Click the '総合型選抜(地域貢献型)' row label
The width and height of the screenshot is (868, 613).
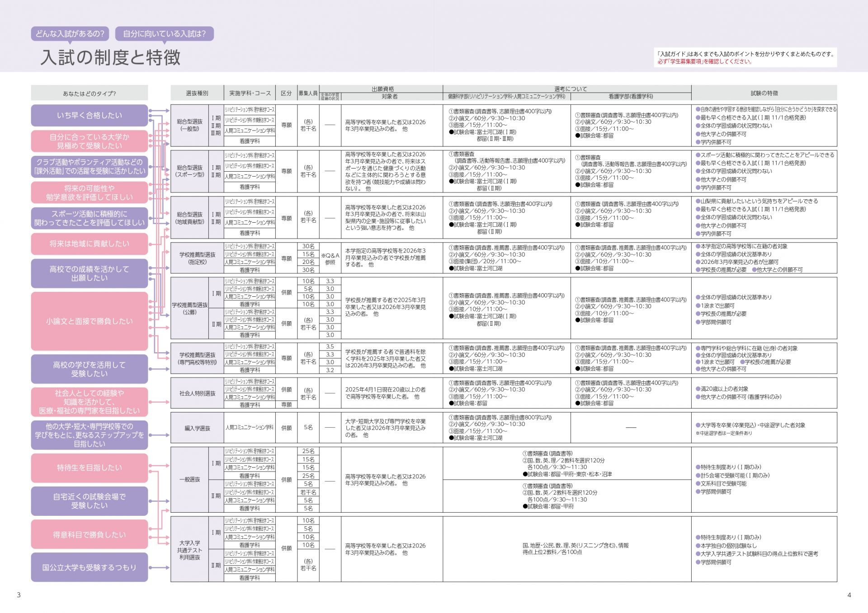189,218
